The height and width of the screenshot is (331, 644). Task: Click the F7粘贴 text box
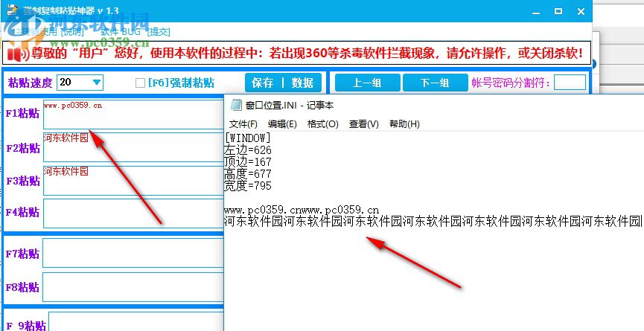133,253
